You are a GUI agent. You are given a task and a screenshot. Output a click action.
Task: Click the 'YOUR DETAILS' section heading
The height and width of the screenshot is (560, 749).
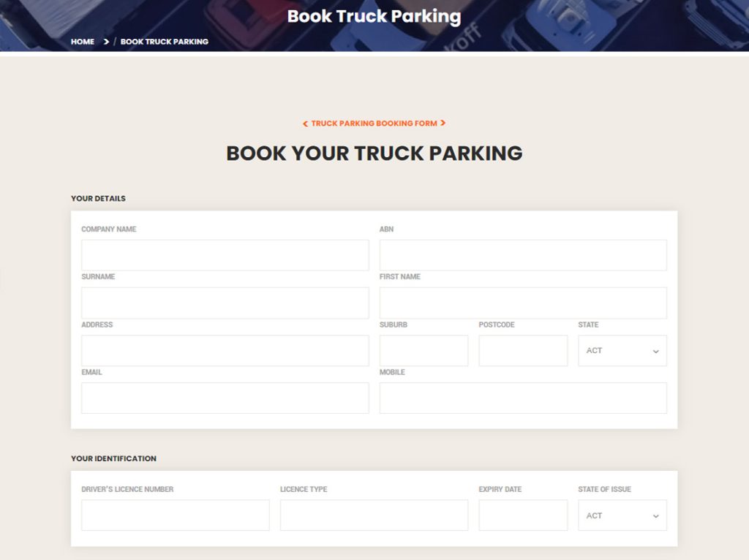pos(99,198)
